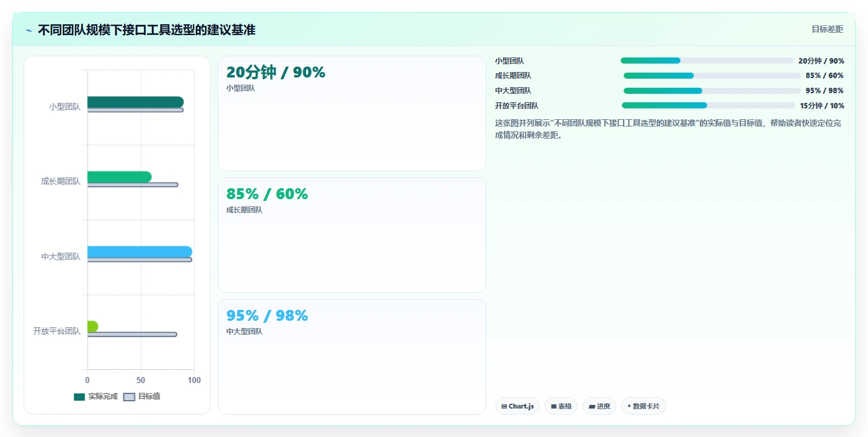
Task: Click 中大型团队 label in progress list
Action: point(513,91)
